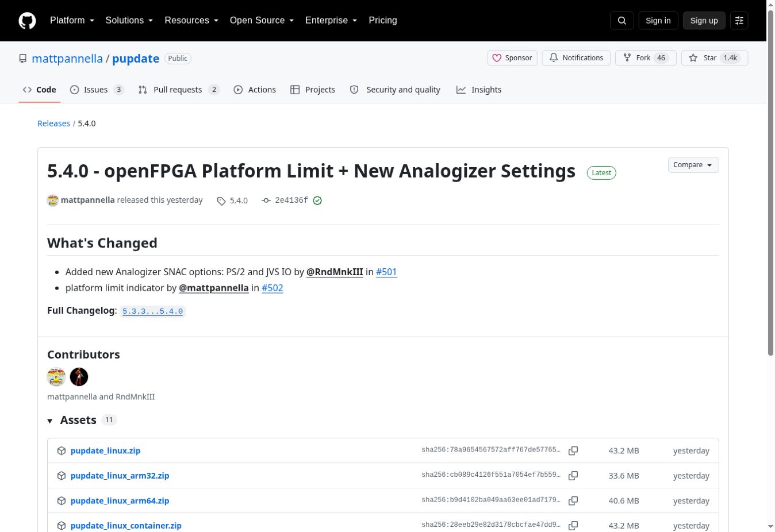The height and width of the screenshot is (532, 775).
Task: Open the GitHub homepage logo
Action: [27, 21]
